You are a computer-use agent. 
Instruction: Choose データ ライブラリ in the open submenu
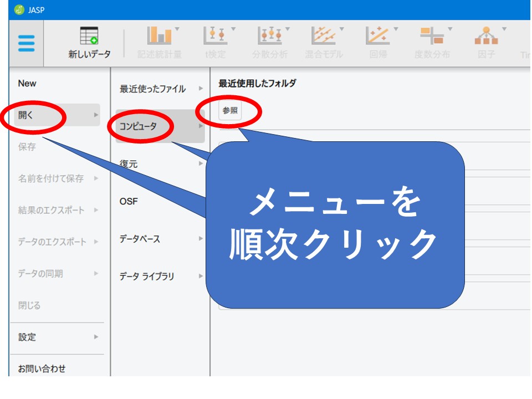[146, 276]
